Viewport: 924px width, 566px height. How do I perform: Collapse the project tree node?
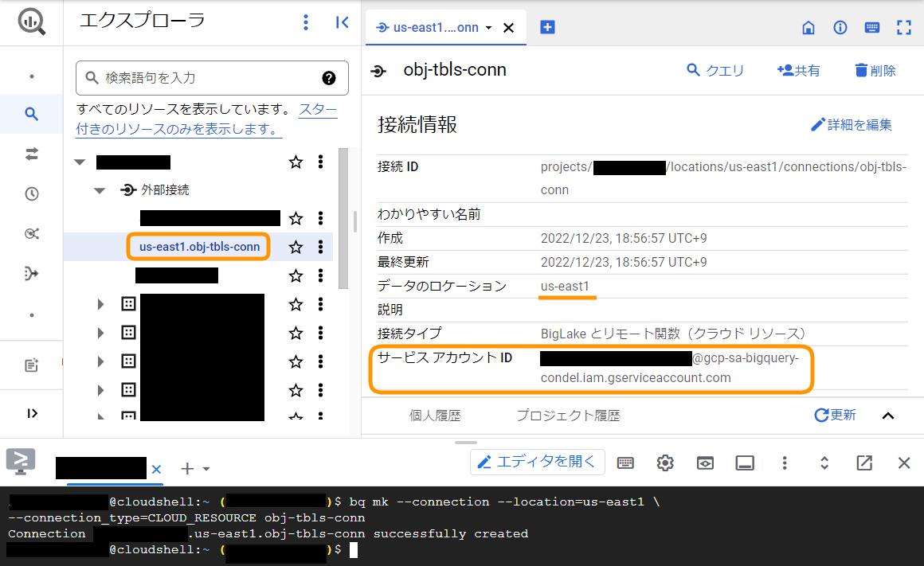(80, 162)
